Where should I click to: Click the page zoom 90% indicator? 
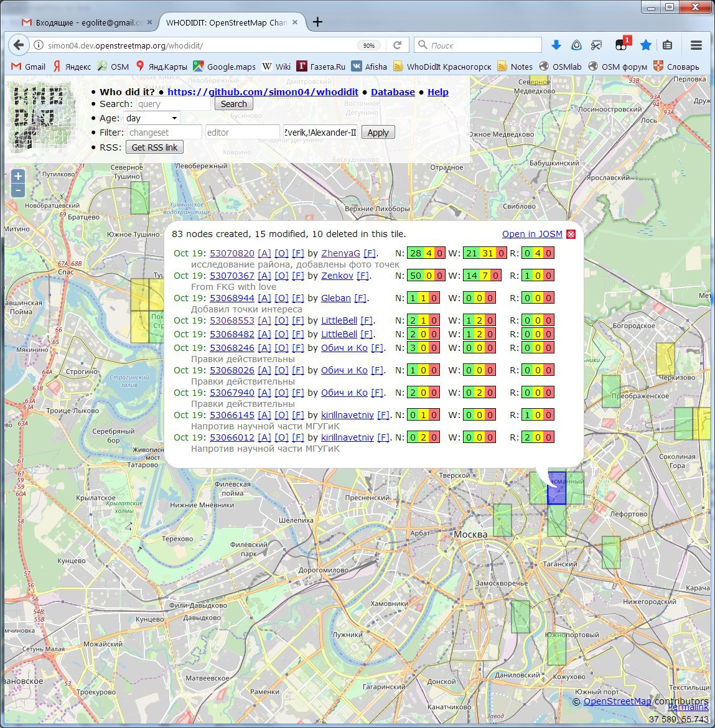368,45
